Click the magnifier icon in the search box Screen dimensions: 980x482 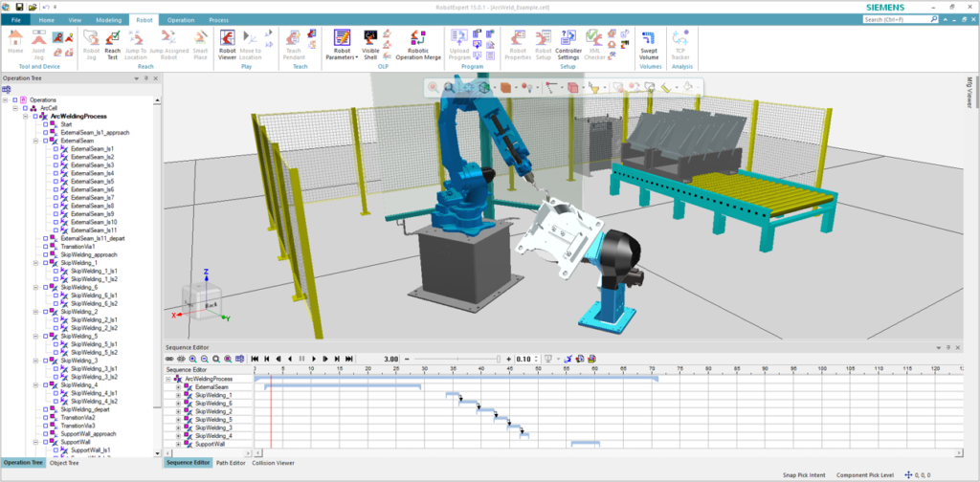click(934, 19)
